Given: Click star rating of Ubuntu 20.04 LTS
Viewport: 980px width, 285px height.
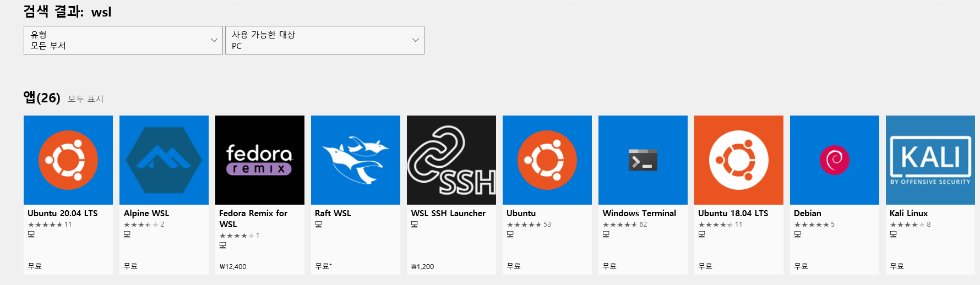Looking at the screenshot, I should [45, 224].
